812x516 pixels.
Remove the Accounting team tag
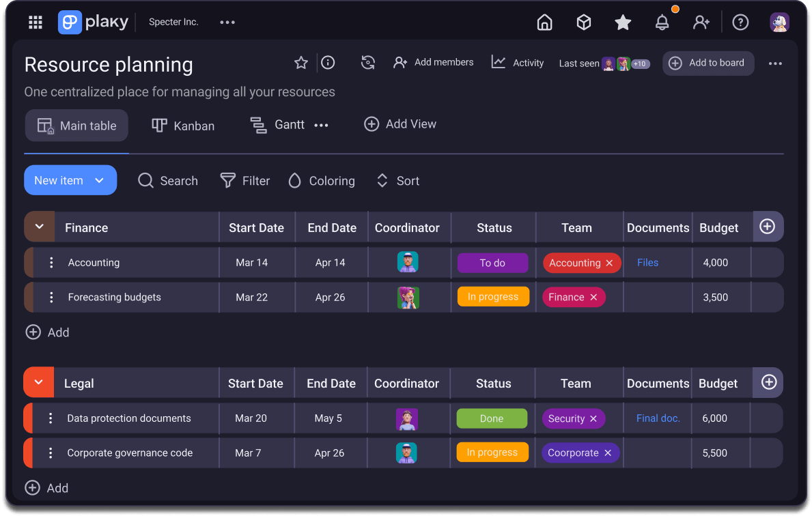[608, 262]
